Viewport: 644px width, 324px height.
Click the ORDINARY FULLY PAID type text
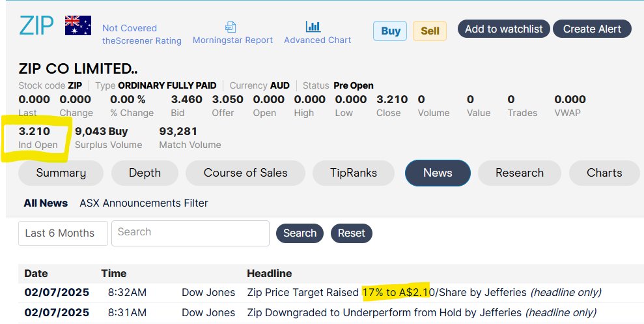pos(167,85)
